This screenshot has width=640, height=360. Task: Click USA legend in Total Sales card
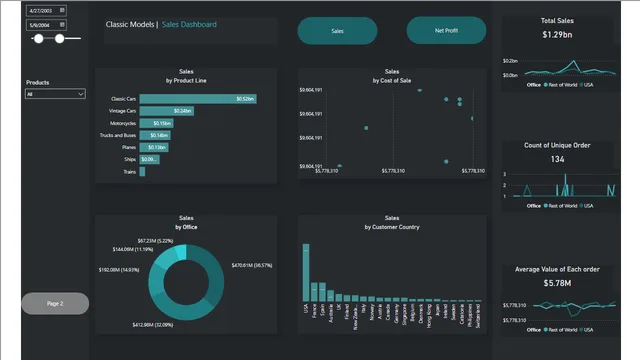point(587,85)
